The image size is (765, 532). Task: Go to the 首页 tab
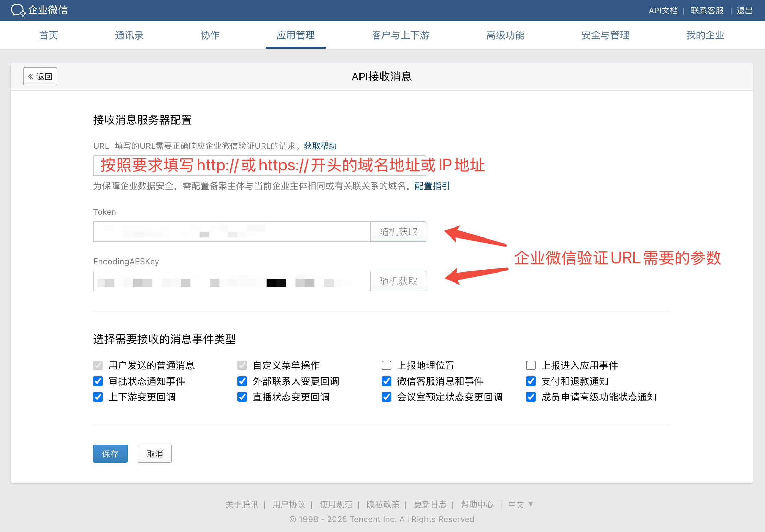pos(49,35)
